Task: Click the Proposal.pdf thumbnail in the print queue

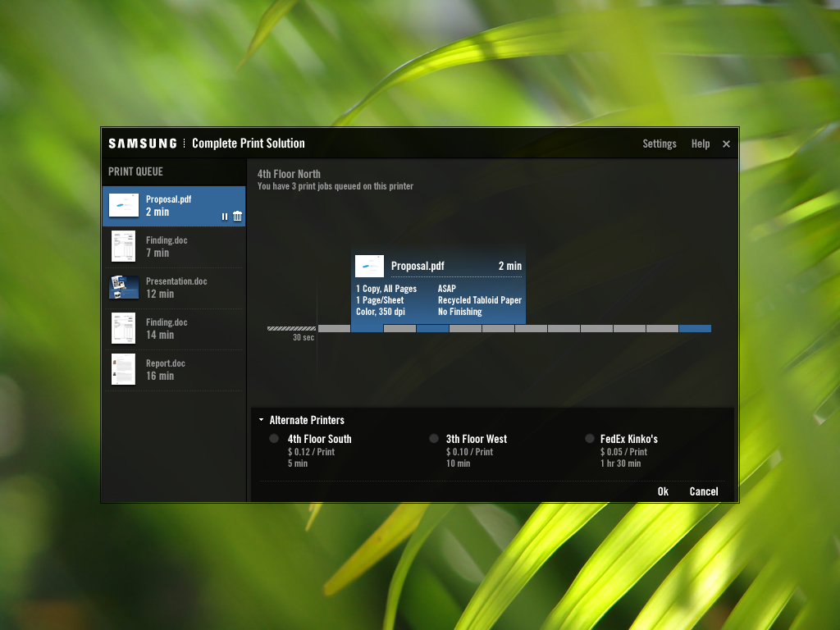Action: [124, 205]
